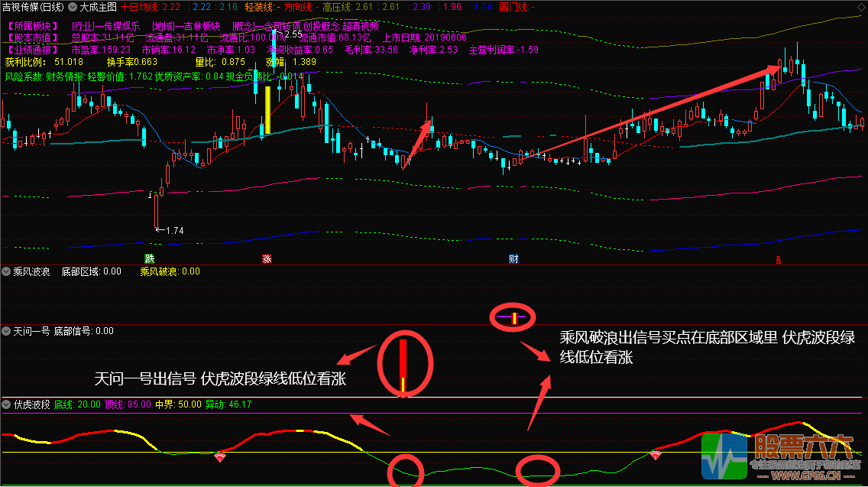
Task: Click the yellow $ icon below the main chart
Action: 778,260
